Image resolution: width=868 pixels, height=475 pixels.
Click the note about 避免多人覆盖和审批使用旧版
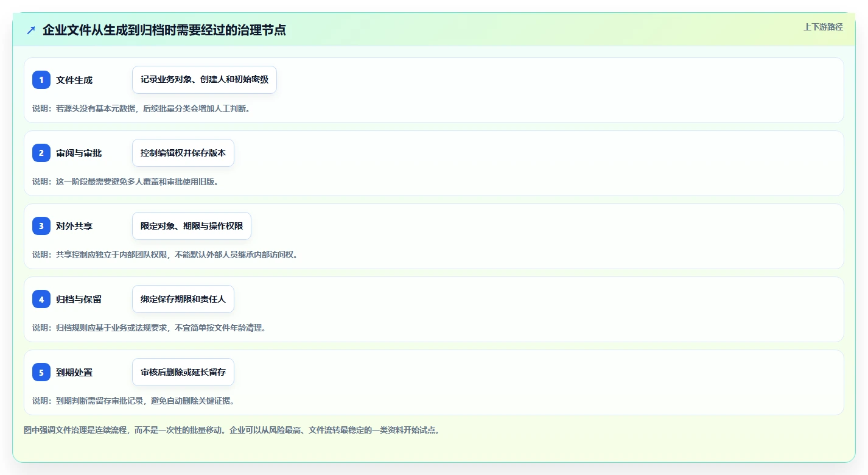coord(125,181)
